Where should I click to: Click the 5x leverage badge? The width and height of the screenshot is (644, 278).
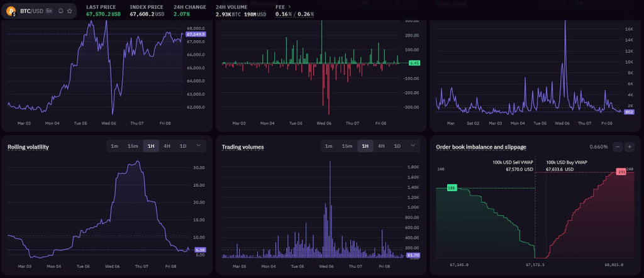click(x=49, y=11)
